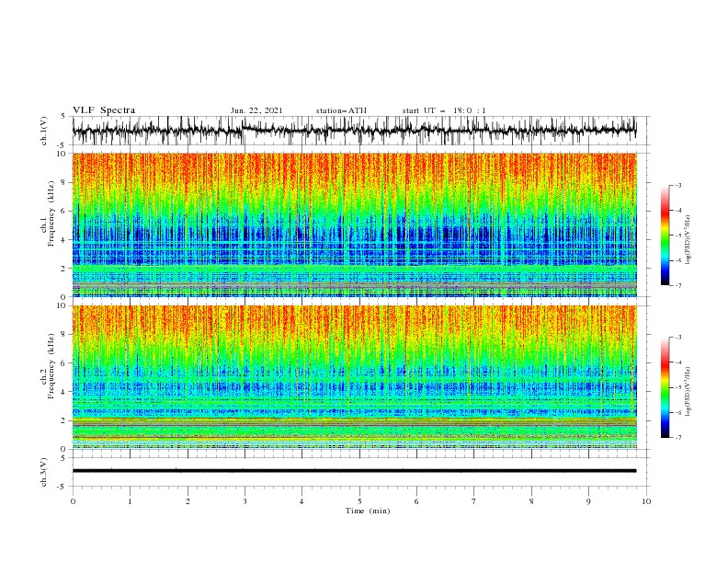Viewport: 728px width, 563px height.
Task: Click the ch.1 "log(PSD)(V²/Hz)" colorbar label
Action: coord(688,240)
